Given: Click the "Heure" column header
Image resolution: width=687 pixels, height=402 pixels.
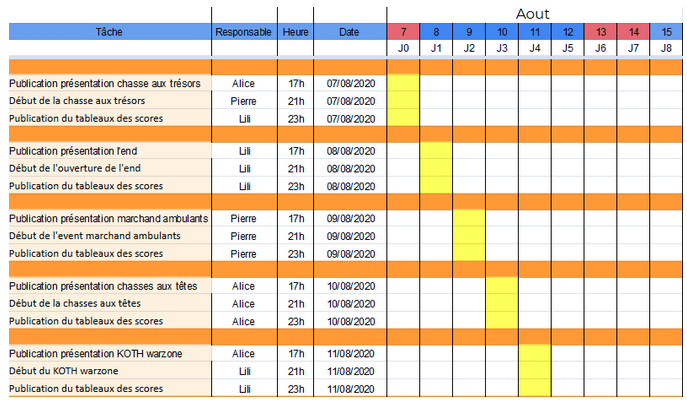Looking at the screenshot, I should 295,32.
